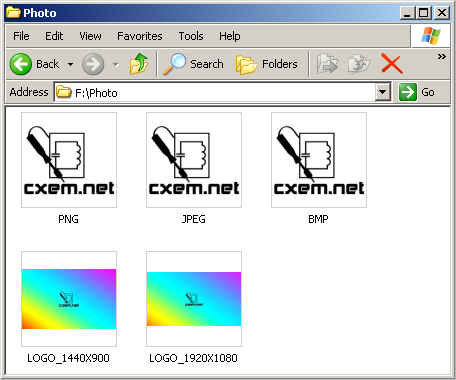Click the Move To folder icon
The height and width of the screenshot is (380, 456).
327,64
